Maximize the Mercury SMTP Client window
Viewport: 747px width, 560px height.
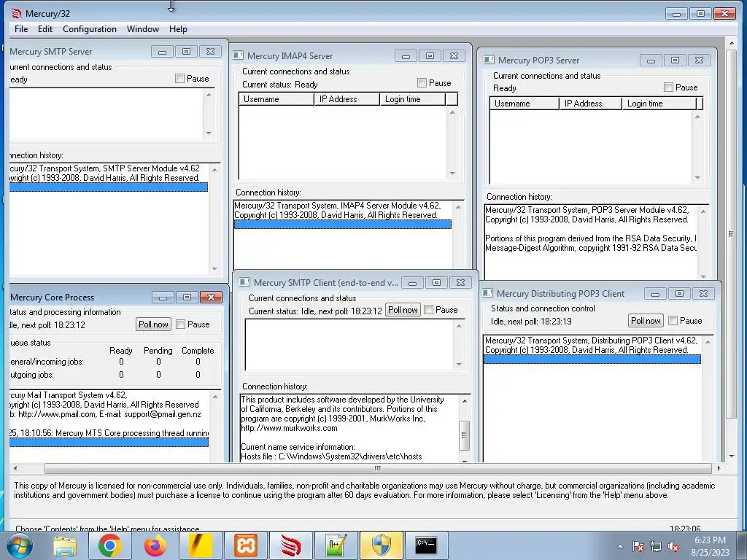436,283
